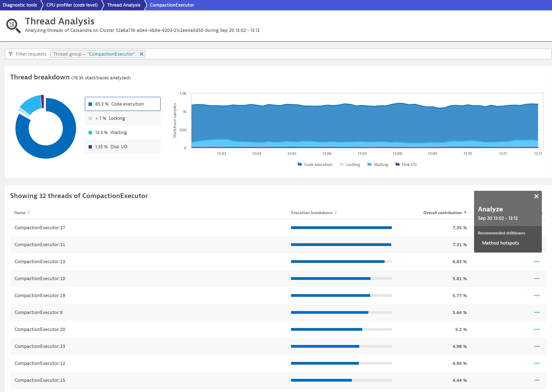Select the 13.3 % Waiting entry
552x392 pixels.
pos(122,132)
